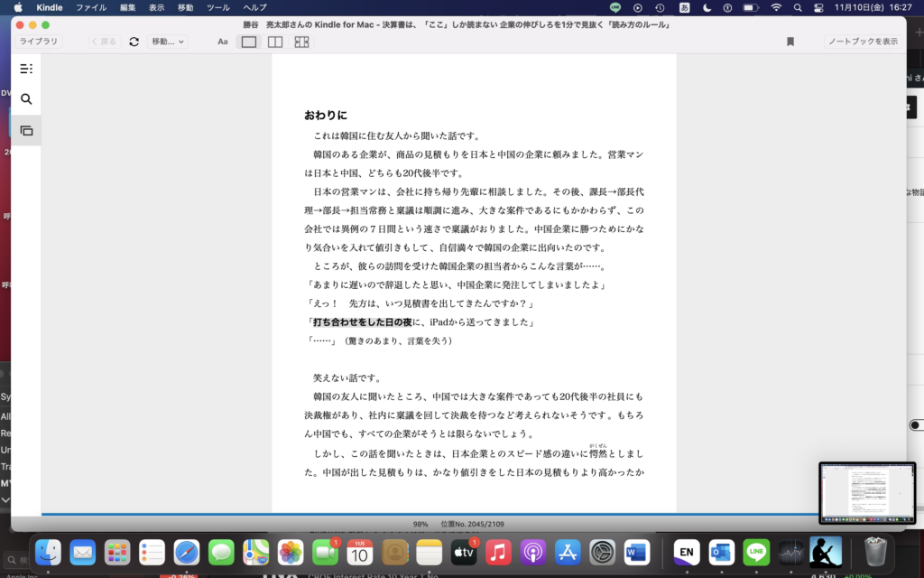Click the ライブラリ button
The height and width of the screenshot is (578, 924).
[x=39, y=42]
